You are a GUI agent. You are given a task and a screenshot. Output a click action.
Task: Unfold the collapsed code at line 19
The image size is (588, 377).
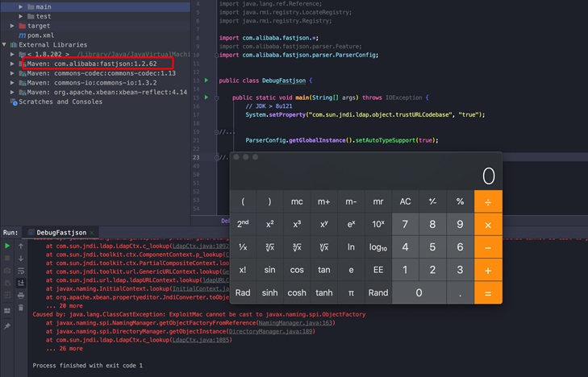click(216, 132)
